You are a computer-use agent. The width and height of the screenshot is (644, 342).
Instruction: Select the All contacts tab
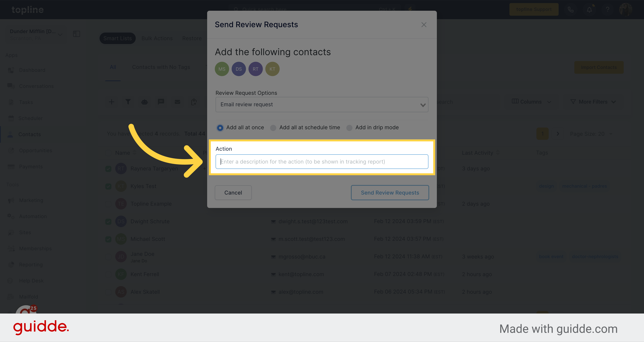click(113, 67)
